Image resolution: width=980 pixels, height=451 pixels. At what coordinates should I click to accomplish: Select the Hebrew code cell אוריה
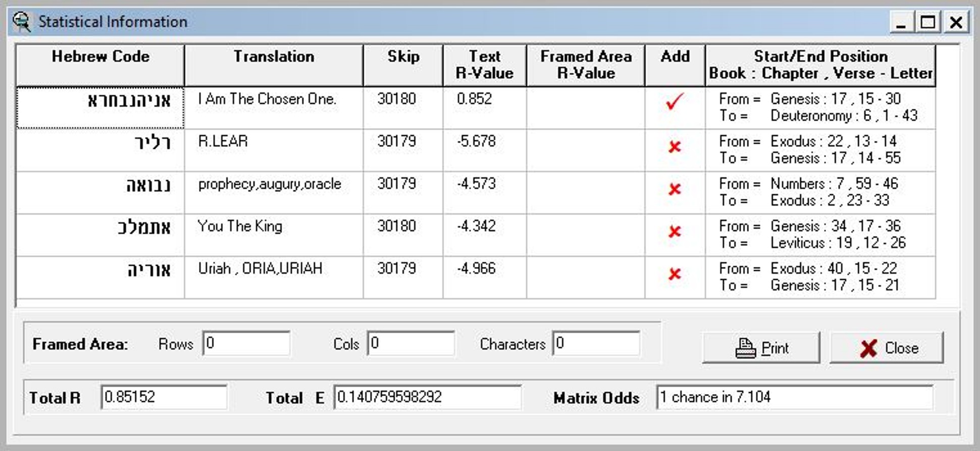click(100, 277)
